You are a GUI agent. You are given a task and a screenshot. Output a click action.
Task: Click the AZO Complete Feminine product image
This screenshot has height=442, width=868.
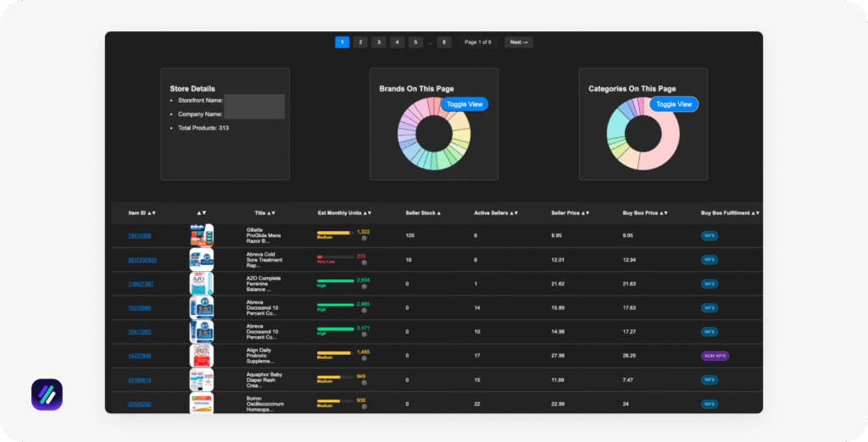(x=202, y=284)
